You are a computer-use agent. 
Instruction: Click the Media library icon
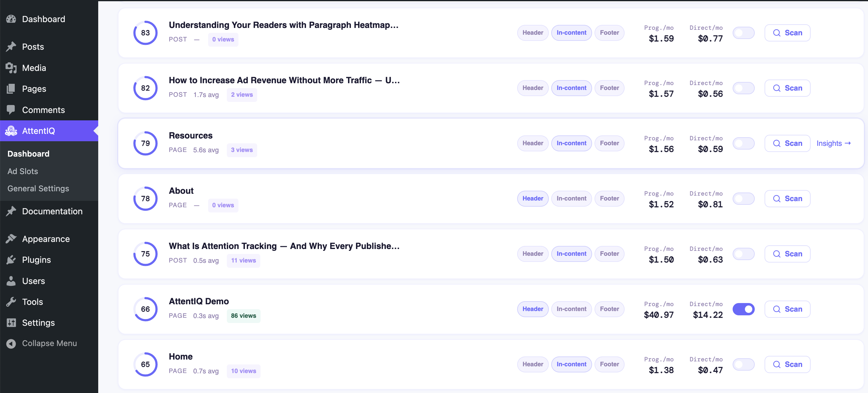(11, 68)
